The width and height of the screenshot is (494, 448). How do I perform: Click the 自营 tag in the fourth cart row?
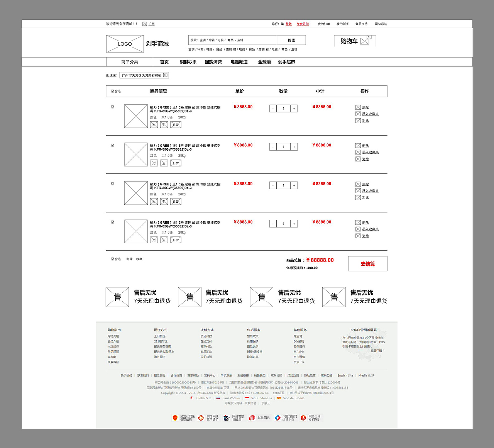click(176, 240)
